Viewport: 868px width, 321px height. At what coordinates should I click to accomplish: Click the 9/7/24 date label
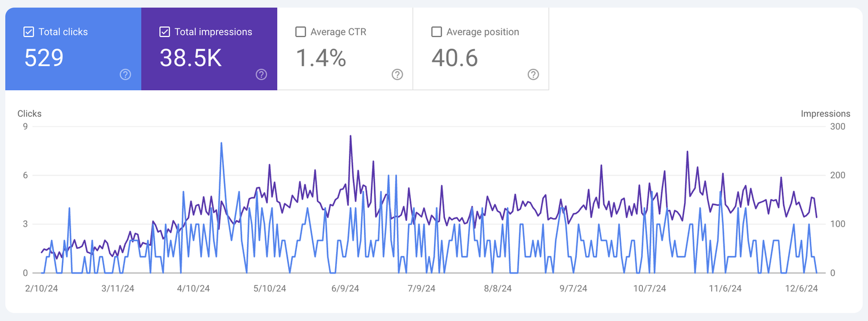click(x=573, y=289)
